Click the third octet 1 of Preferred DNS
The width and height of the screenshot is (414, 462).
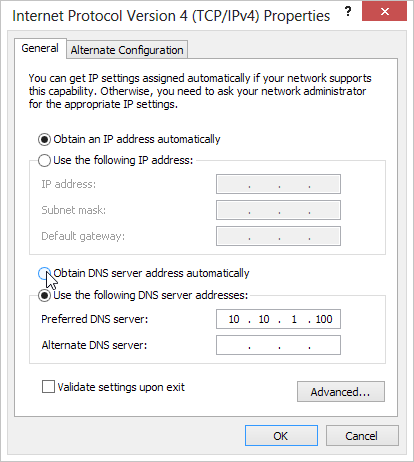coord(294,319)
